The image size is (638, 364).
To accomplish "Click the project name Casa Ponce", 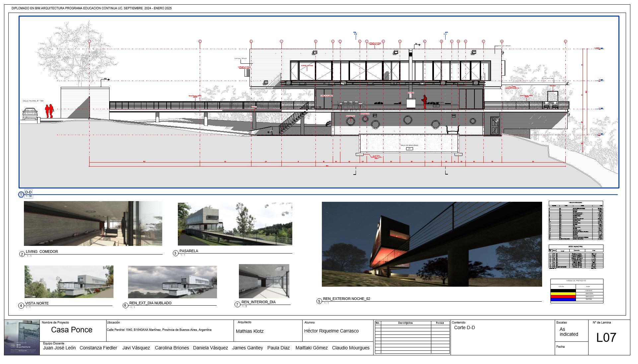I will pos(72,330).
